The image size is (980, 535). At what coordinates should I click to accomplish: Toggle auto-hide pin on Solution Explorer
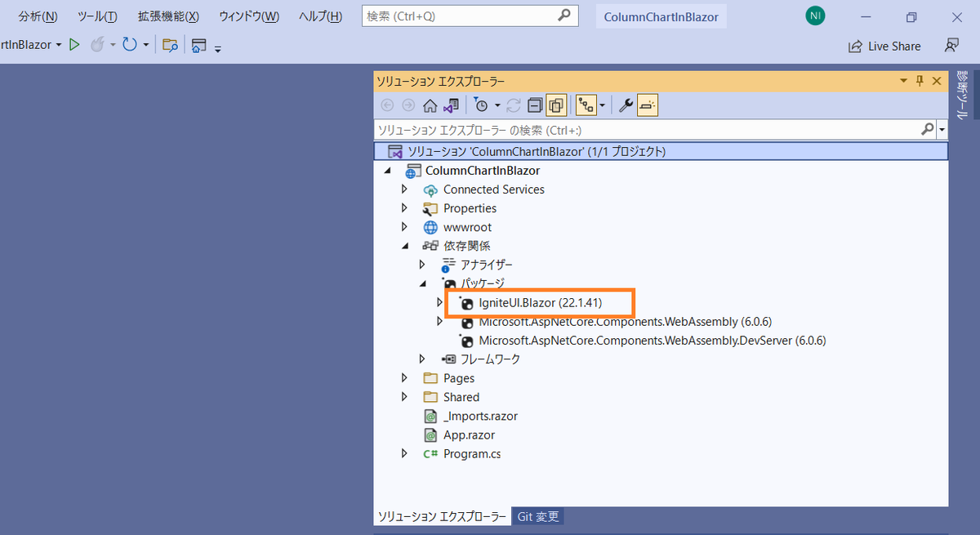point(920,80)
